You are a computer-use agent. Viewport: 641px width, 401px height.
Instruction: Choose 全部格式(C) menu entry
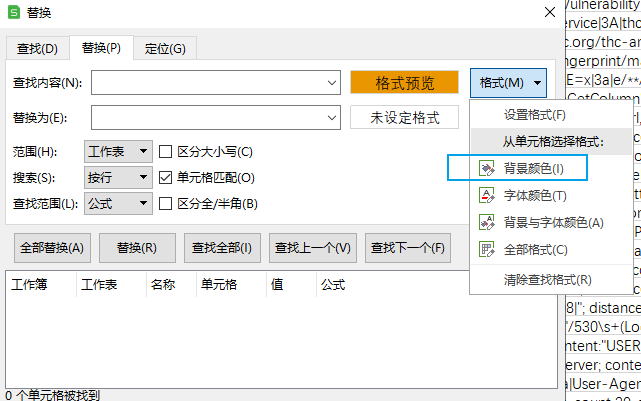[x=551, y=249]
